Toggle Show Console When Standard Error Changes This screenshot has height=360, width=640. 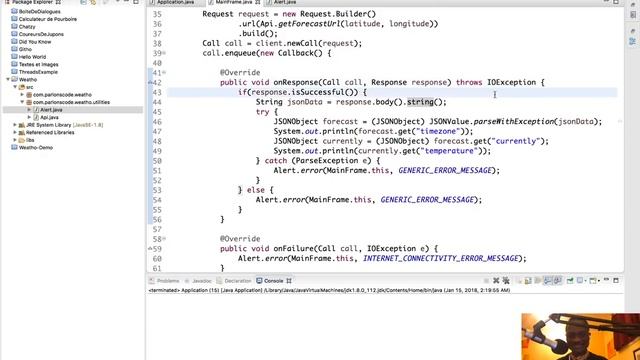pos(558,280)
